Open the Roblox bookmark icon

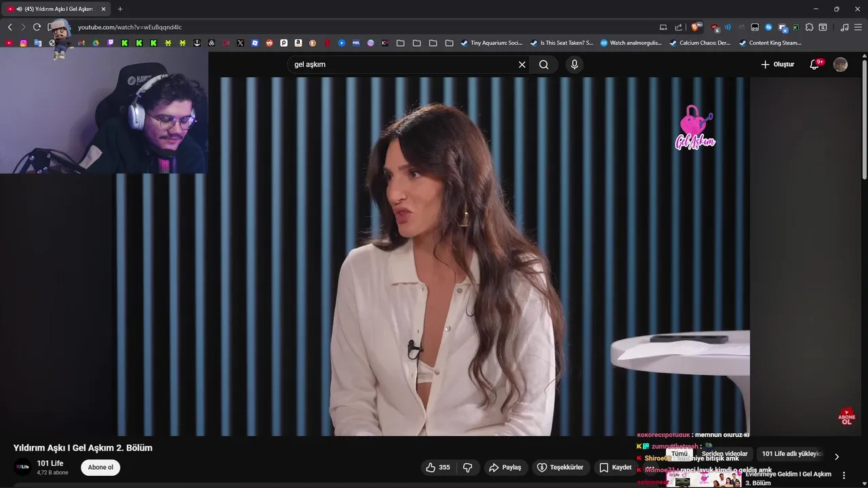click(255, 43)
